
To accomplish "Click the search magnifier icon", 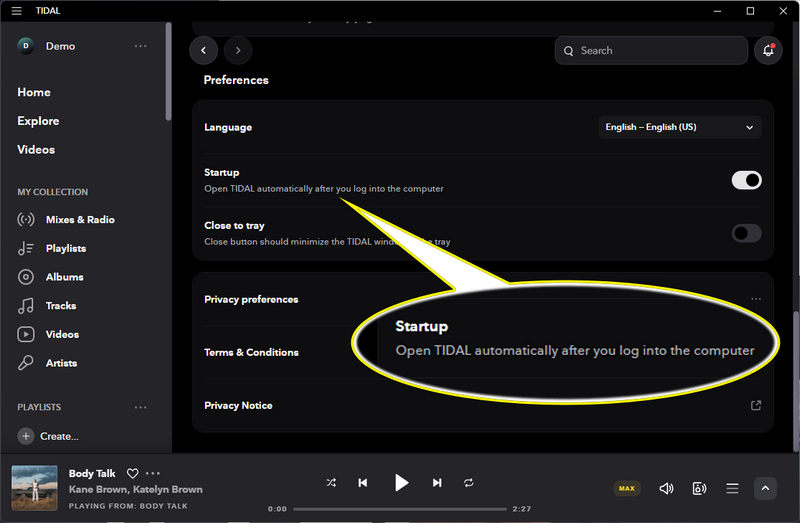I will [x=568, y=51].
